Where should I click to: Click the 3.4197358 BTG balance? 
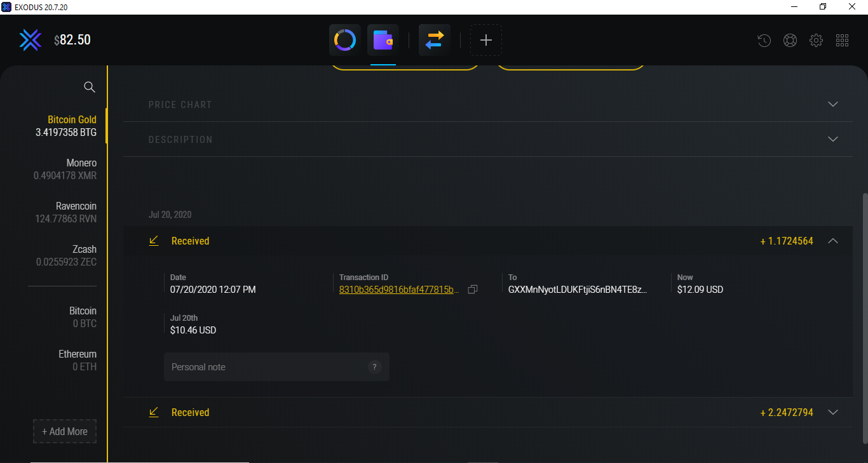66,132
